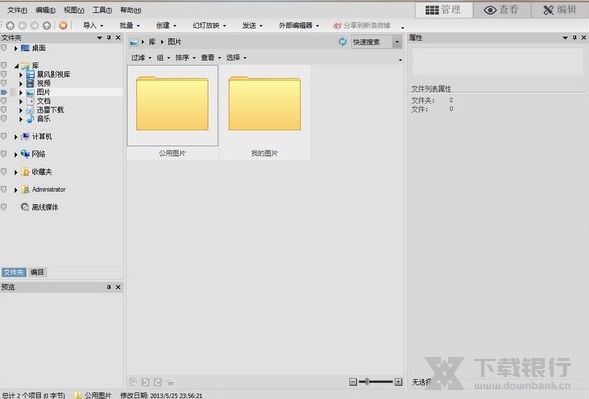Collapse the 库 tree node

[17, 66]
